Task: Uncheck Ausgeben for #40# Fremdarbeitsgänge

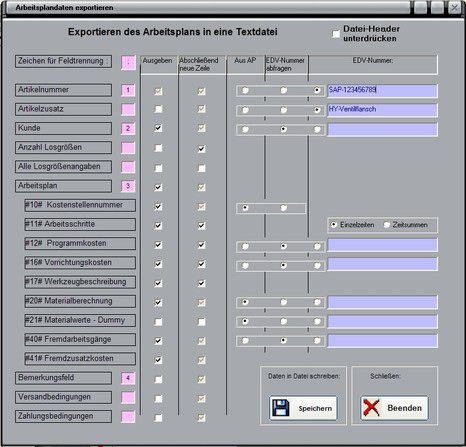Action: click(x=158, y=341)
